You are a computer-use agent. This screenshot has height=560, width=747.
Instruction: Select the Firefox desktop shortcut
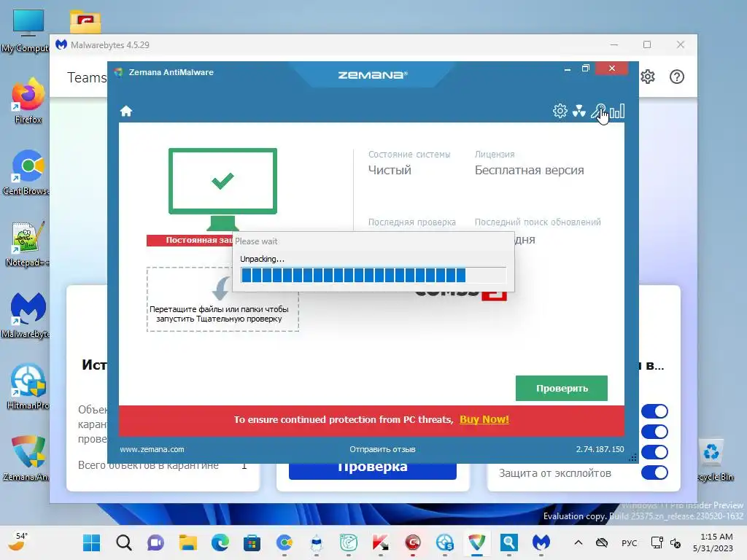28,101
